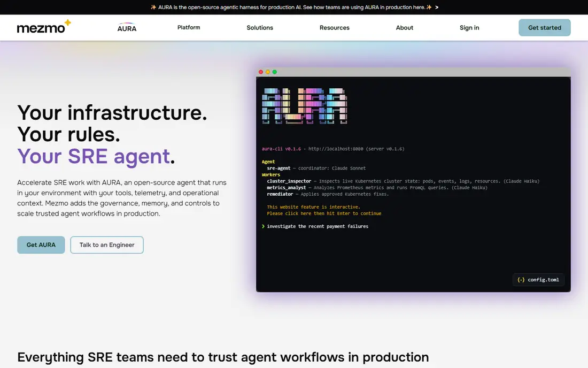This screenshot has height=368, width=588.
Task: Open the Resources menu
Action: pyautogui.click(x=334, y=28)
